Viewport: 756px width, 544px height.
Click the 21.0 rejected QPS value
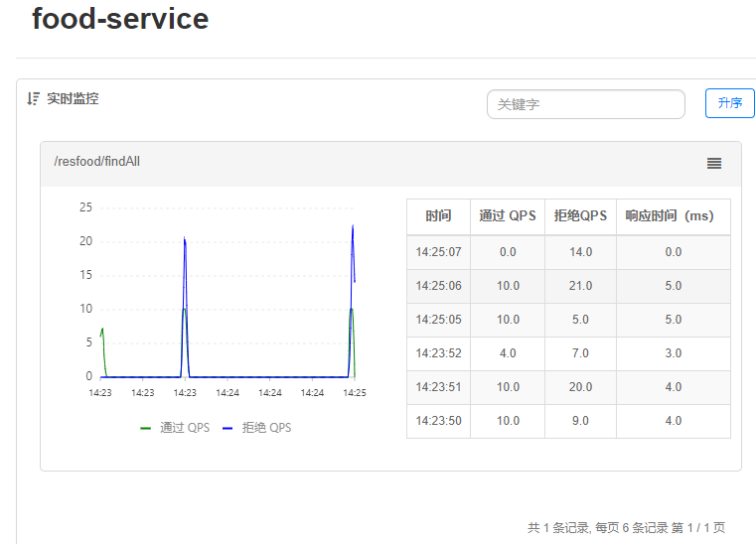pos(580,286)
